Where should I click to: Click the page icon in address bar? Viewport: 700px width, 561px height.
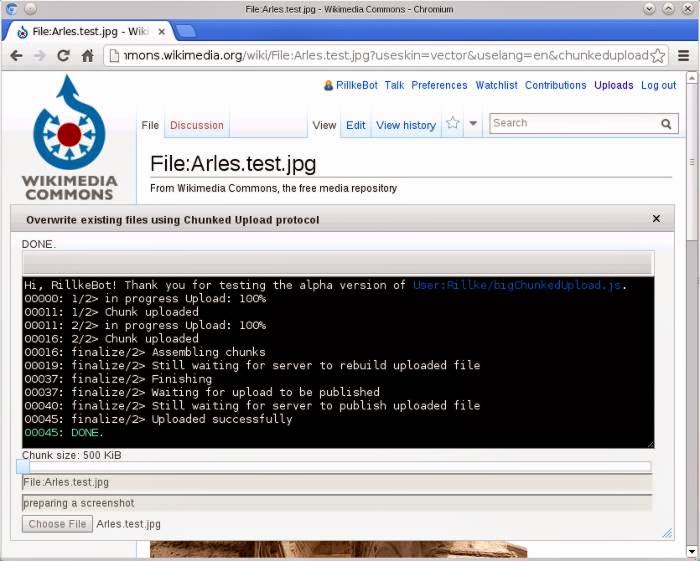114,55
